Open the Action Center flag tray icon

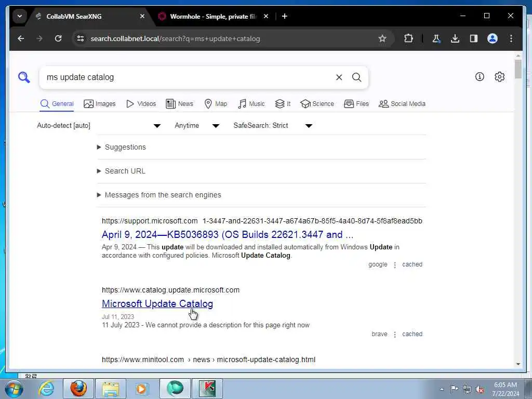(x=454, y=389)
